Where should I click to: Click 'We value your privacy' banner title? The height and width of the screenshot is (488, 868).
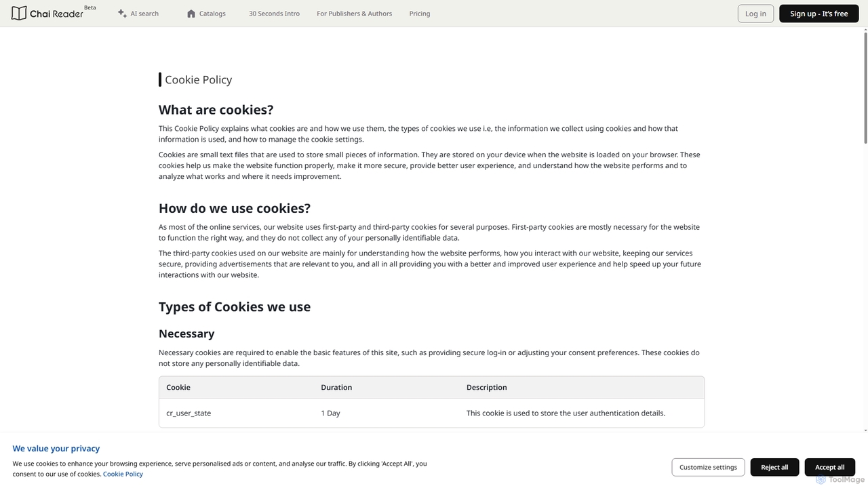point(56,449)
